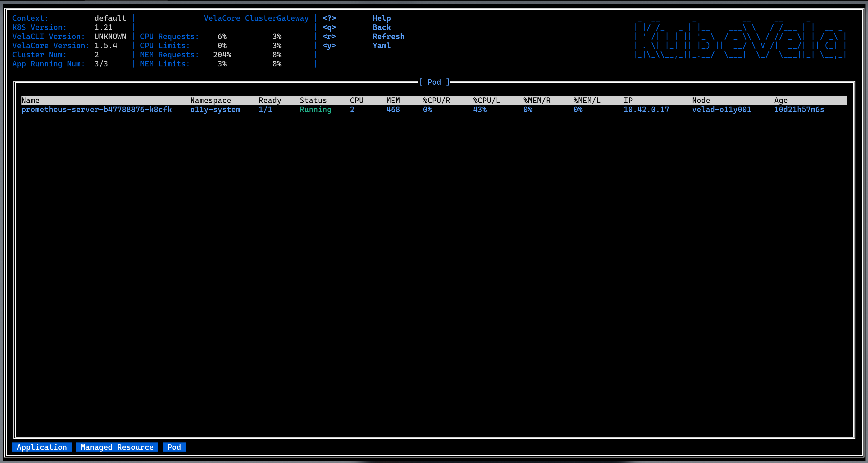Click the 10d21h57m6s age cell

(799, 110)
